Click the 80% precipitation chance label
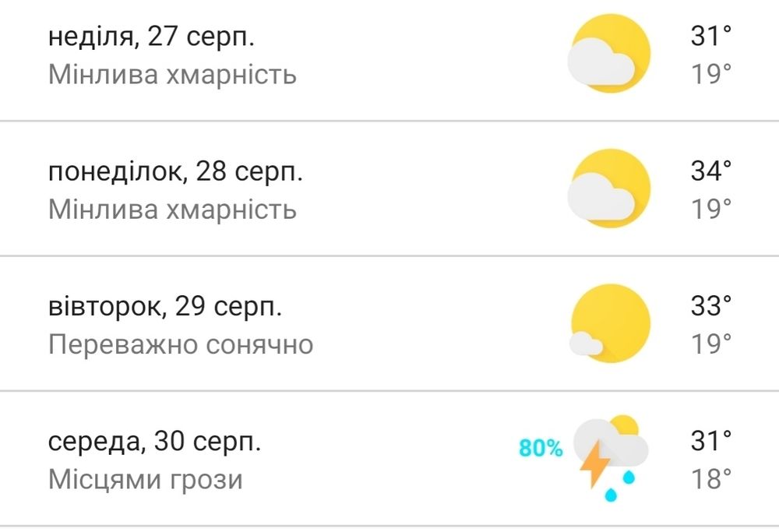Screen dimensions: 779x532 (x=541, y=448)
